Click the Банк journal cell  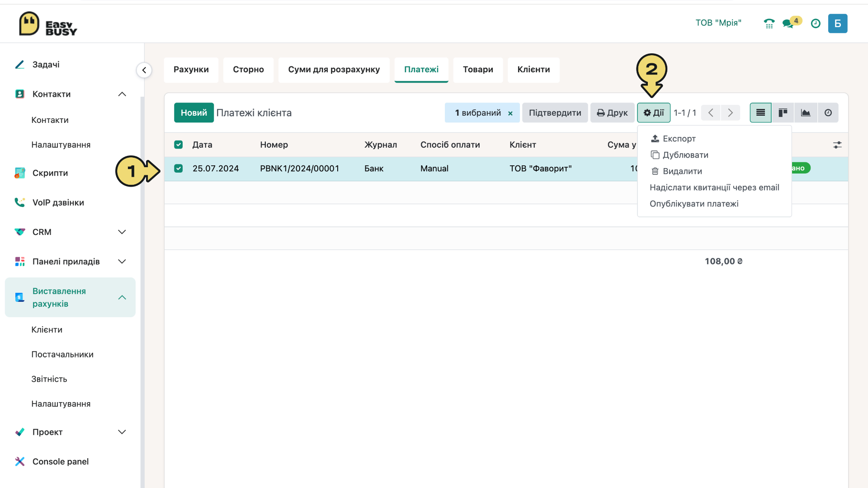(x=374, y=169)
